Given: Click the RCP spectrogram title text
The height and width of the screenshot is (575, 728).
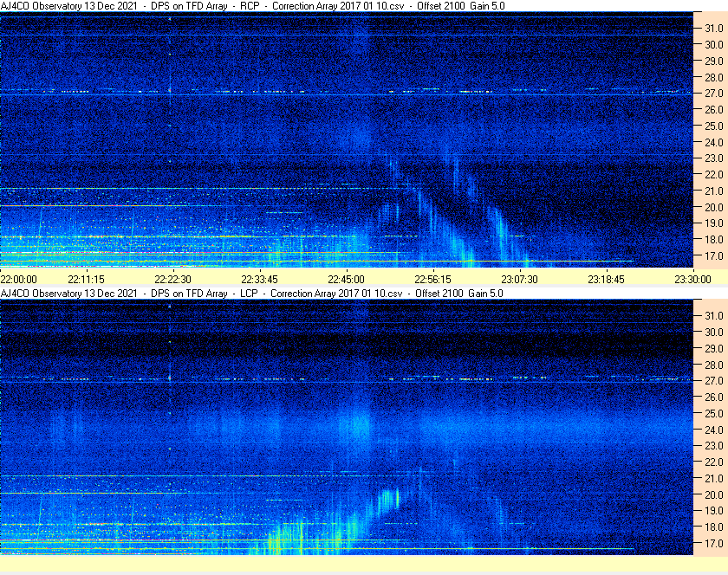Looking at the screenshot, I should coord(252,6).
